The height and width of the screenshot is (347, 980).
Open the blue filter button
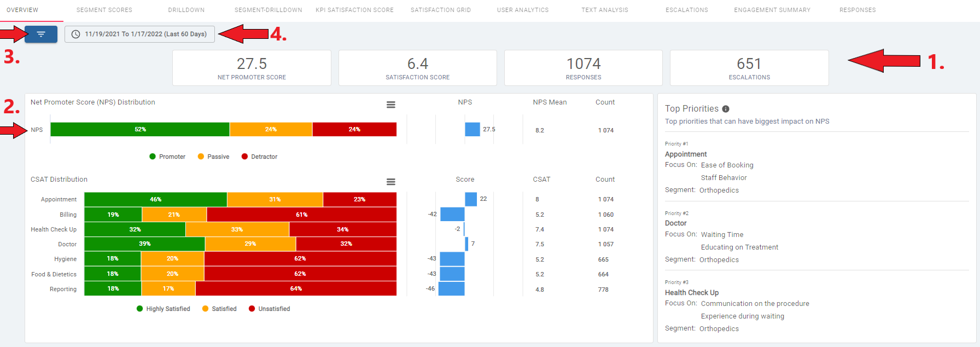pos(41,34)
